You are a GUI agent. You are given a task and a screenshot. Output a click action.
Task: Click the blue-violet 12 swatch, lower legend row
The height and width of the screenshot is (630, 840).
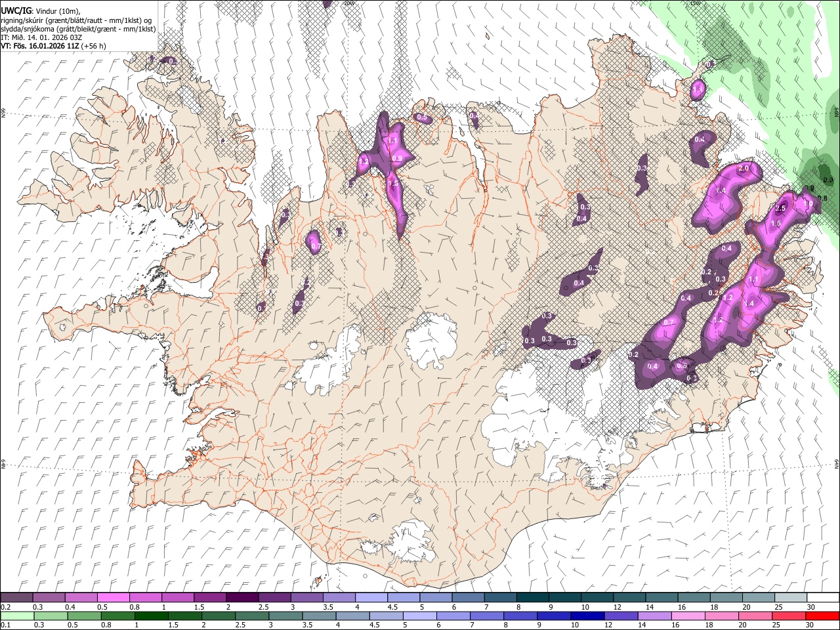[619, 616]
